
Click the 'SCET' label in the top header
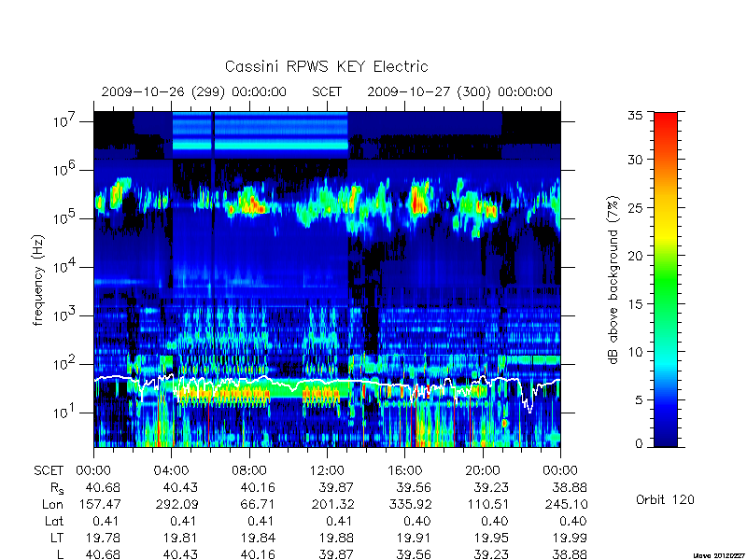[x=327, y=91]
